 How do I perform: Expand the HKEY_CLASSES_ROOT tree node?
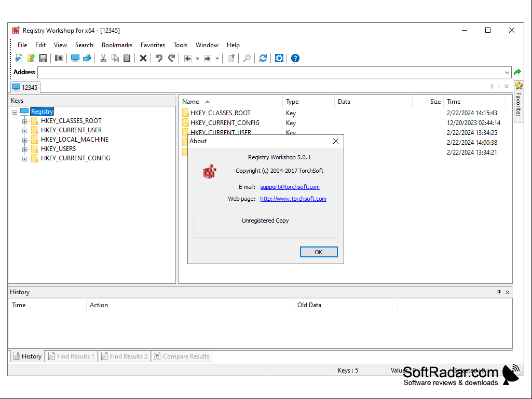point(24,121)
